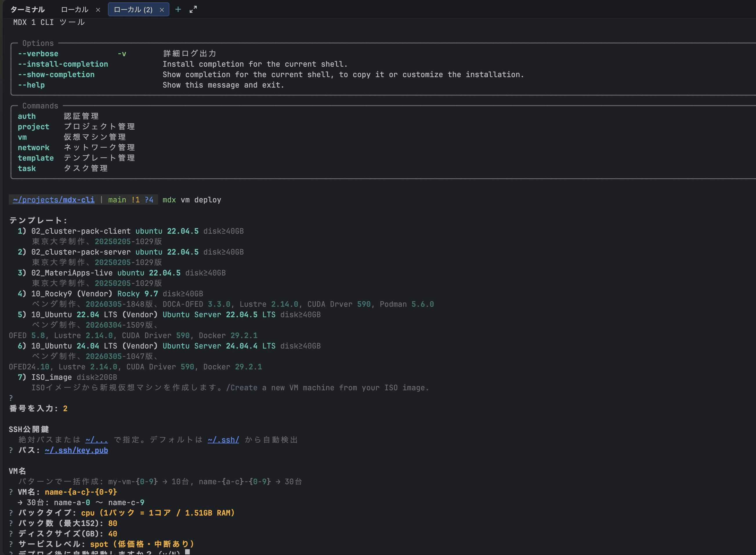The height and width of the screenshot is (555, 756).
Task: Click the auth command name
Action: [x=27, y=116]
